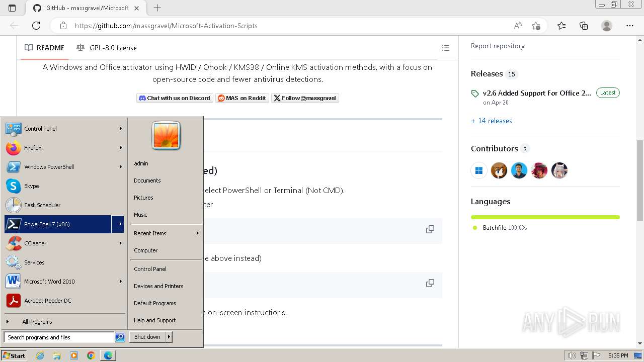Copy the first code block command
Screen dimensions: 644x362
tap(430, 229)
